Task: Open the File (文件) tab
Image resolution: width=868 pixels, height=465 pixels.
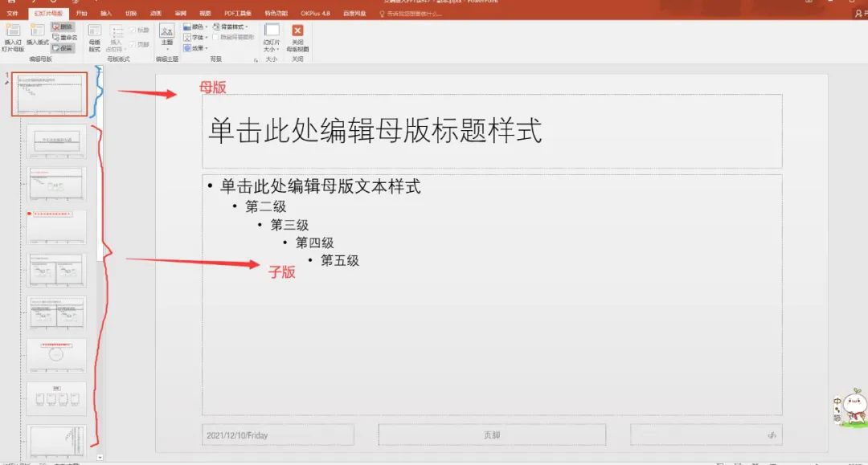Action: click(x=12, y=14)
